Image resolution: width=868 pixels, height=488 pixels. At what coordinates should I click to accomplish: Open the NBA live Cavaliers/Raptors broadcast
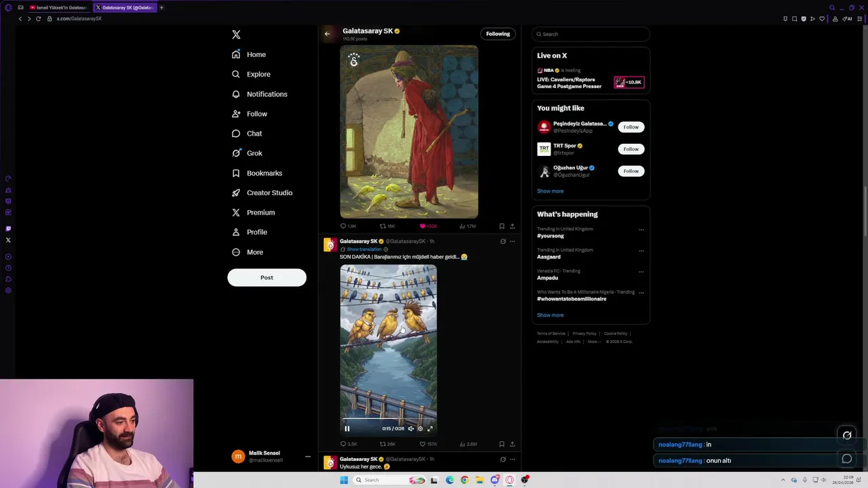coord(591,79)
